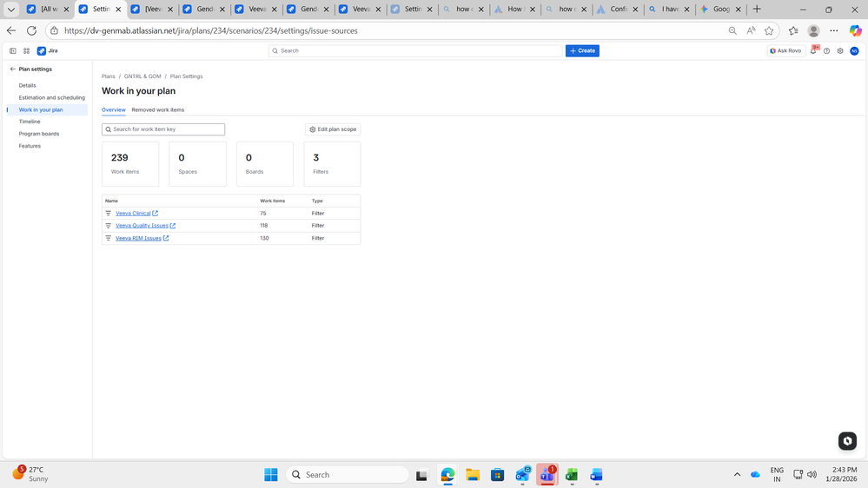Open the Veeva Quality Issues filter link
The width and height of the screenshot is (868, 488).
point(142,226)
